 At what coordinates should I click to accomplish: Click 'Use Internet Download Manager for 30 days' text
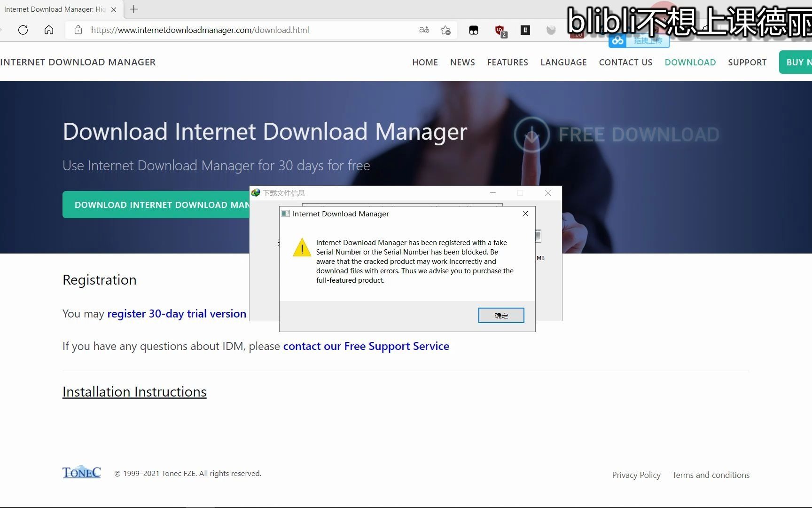coord(216,166)
